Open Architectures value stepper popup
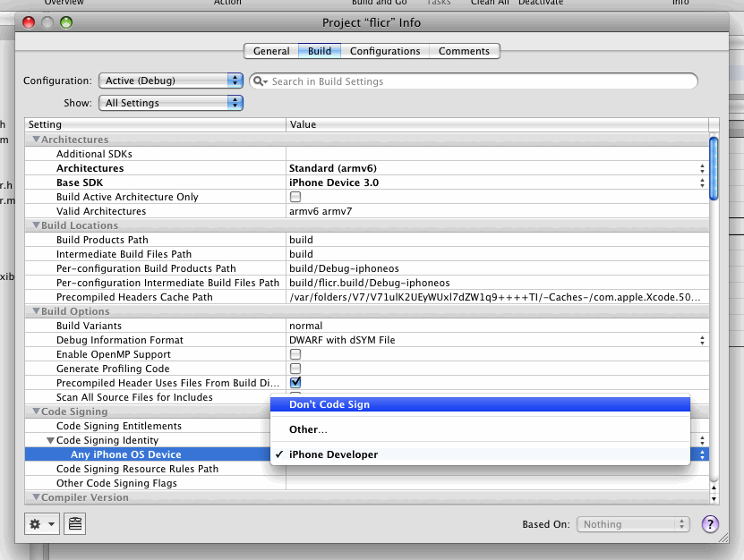This screenshot has width=744, height=560. click(702, 168)
